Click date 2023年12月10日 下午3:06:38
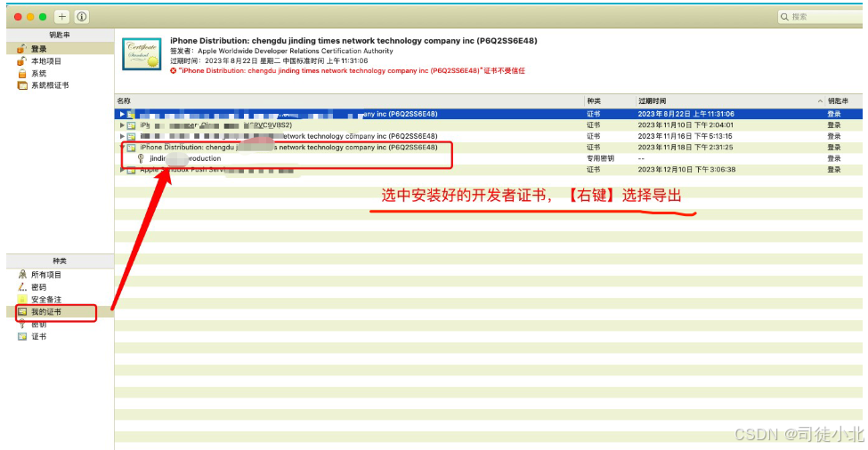The image size is (868, 450). point(686,170)
